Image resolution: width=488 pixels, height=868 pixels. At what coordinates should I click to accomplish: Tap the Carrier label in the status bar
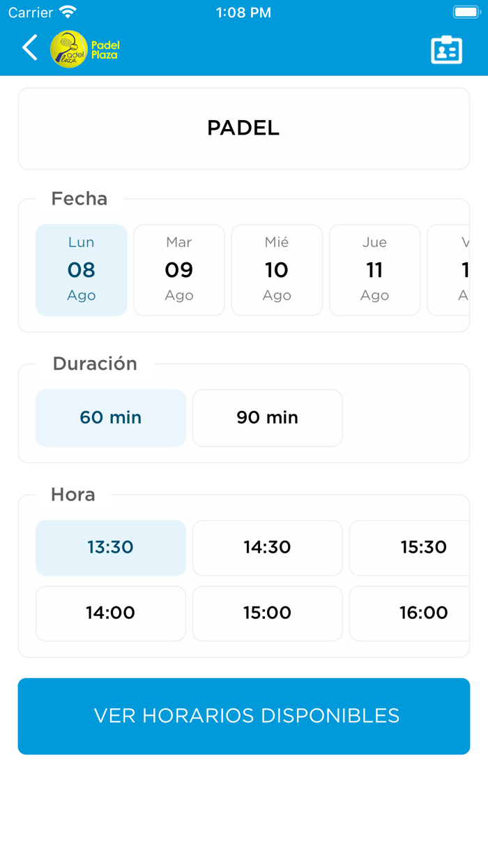pyautogui.click(x=26, y=11)
